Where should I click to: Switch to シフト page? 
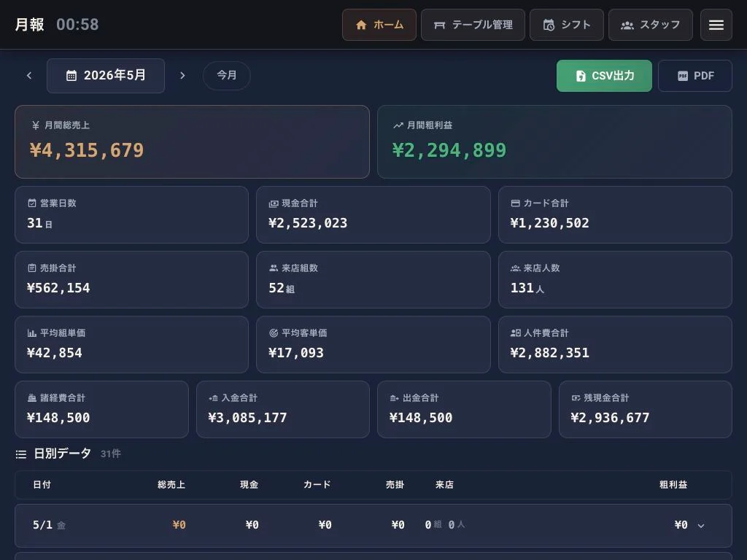click(x=566, y=25)
